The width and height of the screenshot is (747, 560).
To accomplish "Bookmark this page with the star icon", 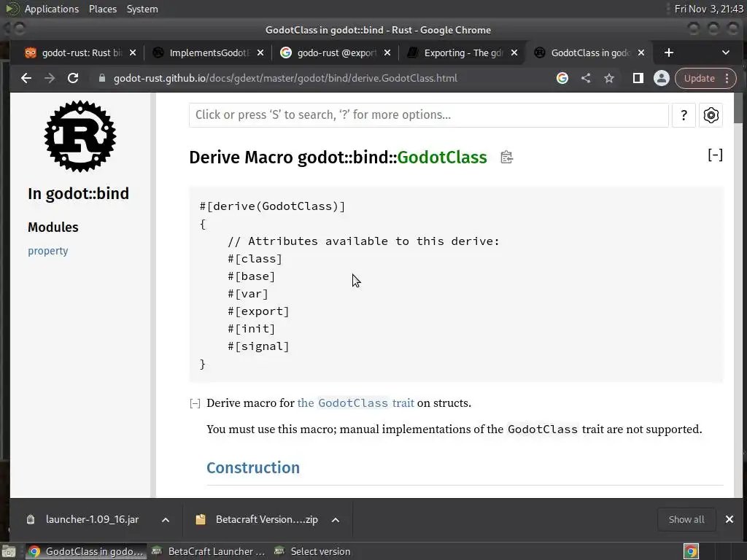I will tap(609, 79).
